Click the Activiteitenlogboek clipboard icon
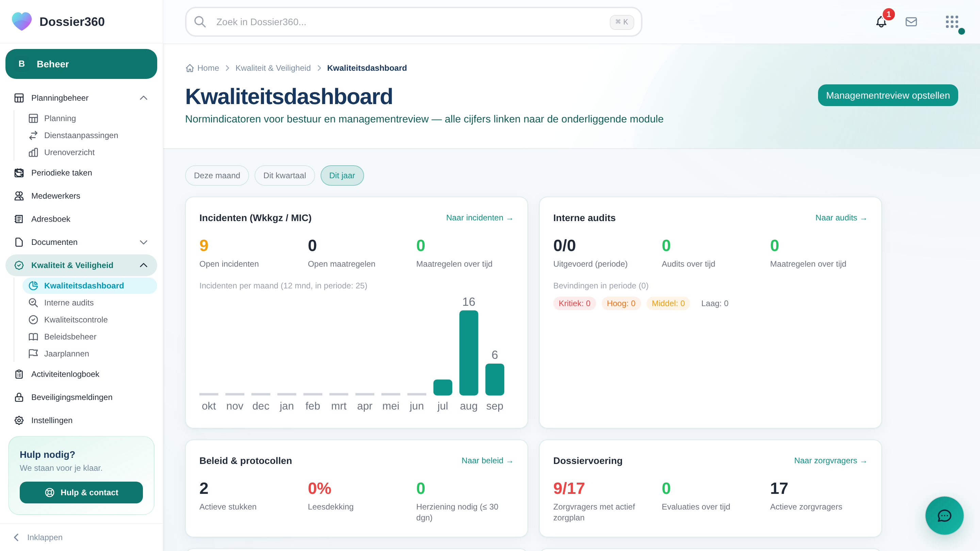980x551 pixels. point(19,374)
